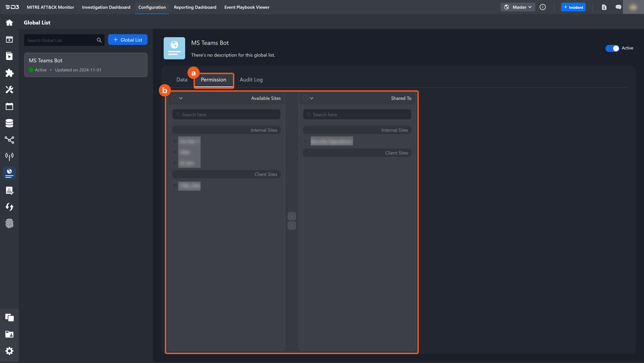
Task: Open the Reporting Dashboard menu item
Action: coord(195,7)
